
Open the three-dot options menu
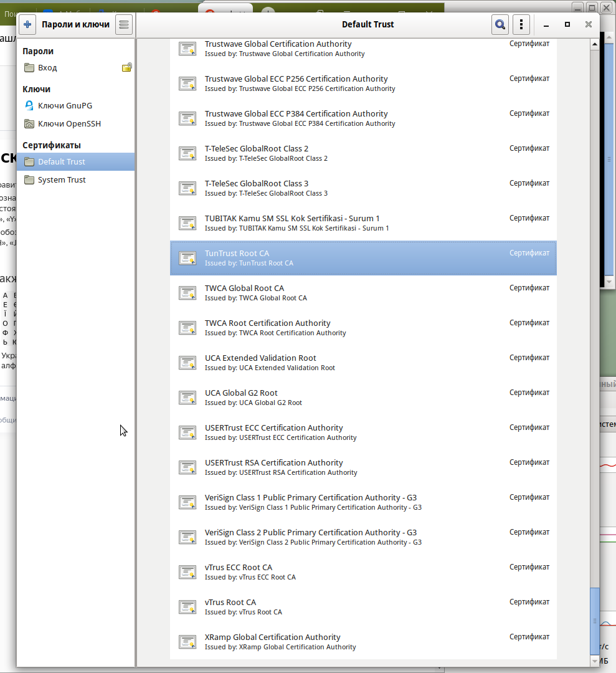(x=521, y=24)
